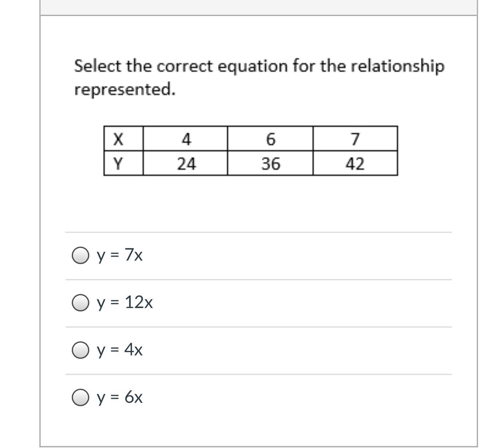Viewport: 504px width, 448px height.
Task: Click the word 'represented.' in the question
Action: click(x=125, y=89)
